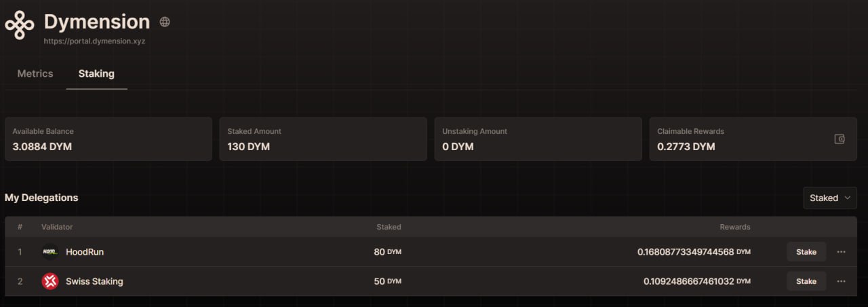This screenshot has height=307, width=868.
Task: Click the 50 DYM staked value
Action: point(388,281)
